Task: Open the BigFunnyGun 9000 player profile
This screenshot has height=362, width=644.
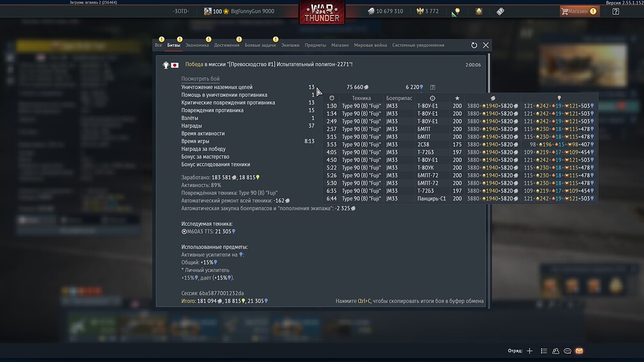Action: click(240, 12)
